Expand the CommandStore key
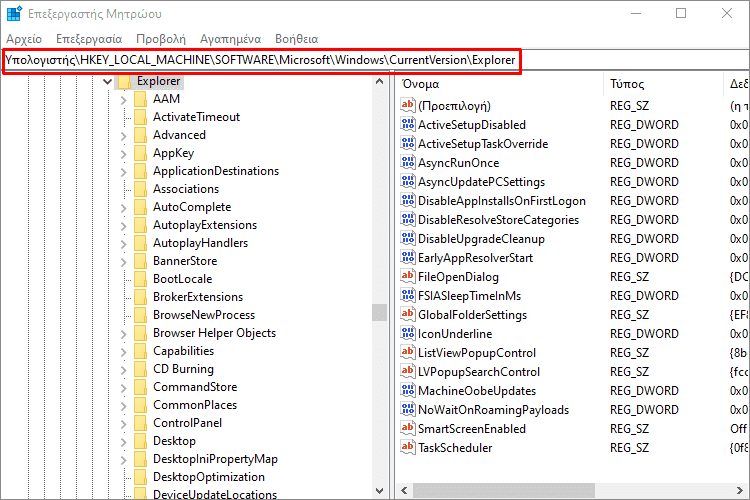The image size is (750, 500). (124, 388)
